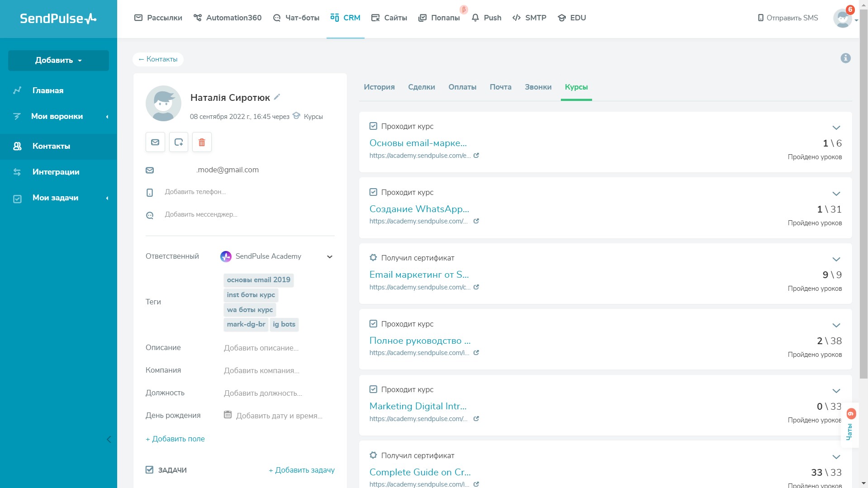
Task: Click certificate badge icon on Complete Guide card
Action: 373,455
